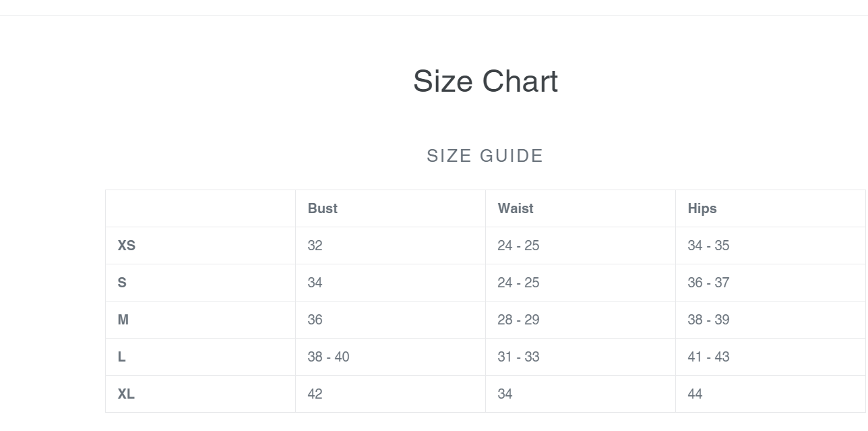Click the Size Chart heading
Screen dimensions: 868x431
pyautogui.click(x=485, y=81)
